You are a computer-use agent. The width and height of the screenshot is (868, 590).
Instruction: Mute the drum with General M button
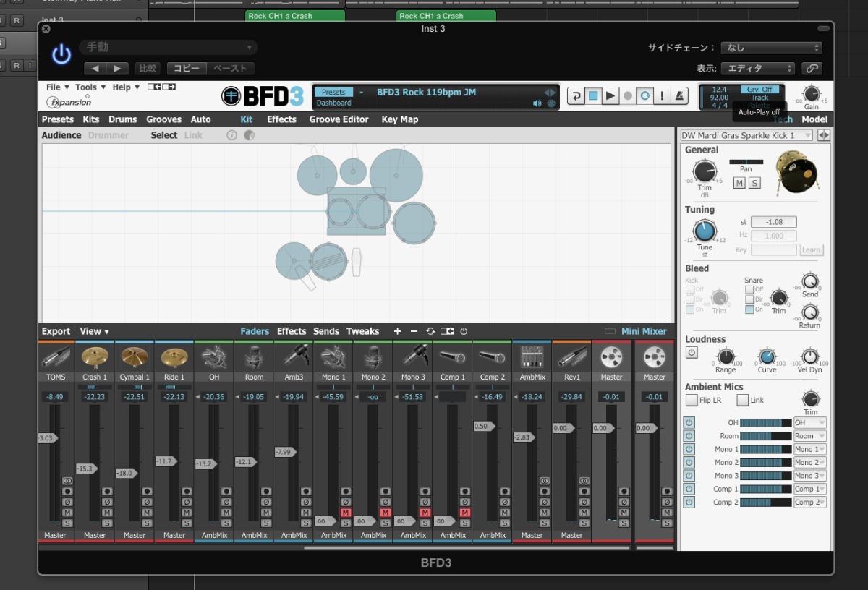739,183
